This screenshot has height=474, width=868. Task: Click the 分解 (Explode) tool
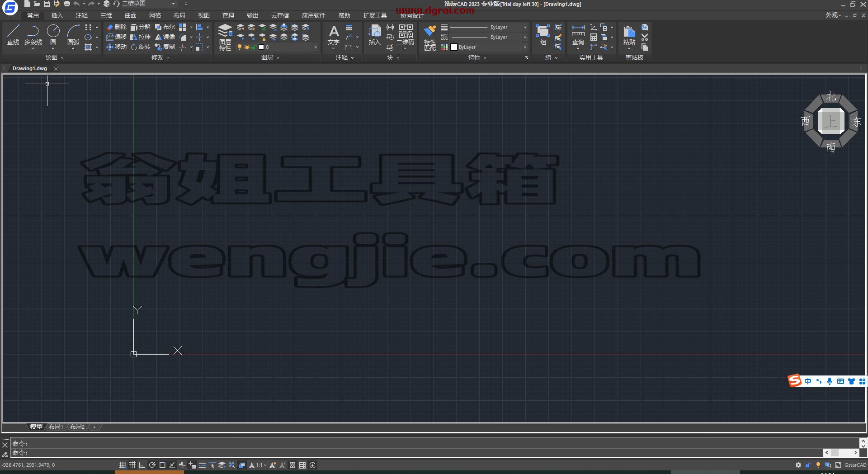click(x=141, y=27)
